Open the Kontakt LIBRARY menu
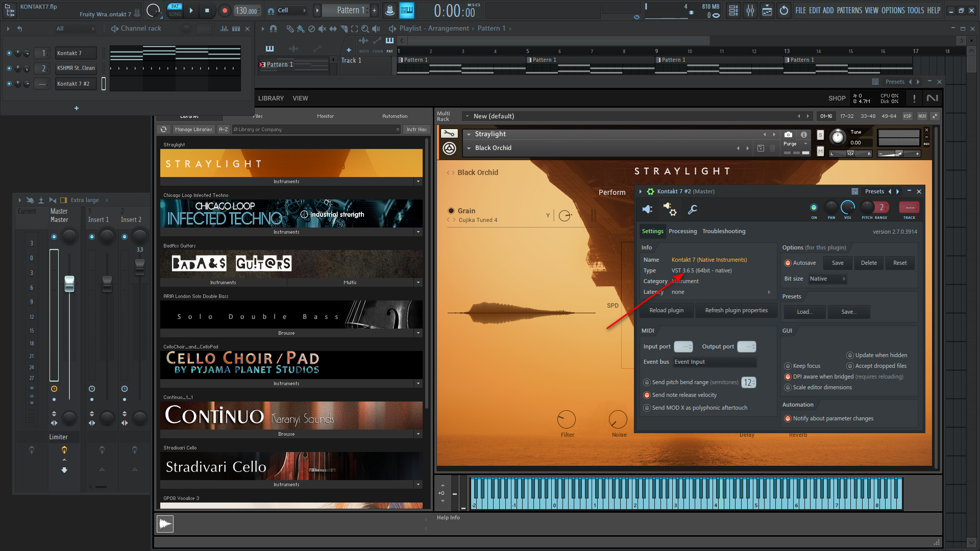 pyautogui.click(x=271, y=98)
